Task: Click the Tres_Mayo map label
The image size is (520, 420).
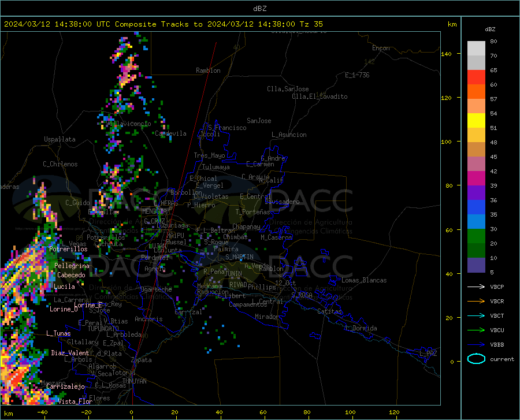Action: [209, 155]
